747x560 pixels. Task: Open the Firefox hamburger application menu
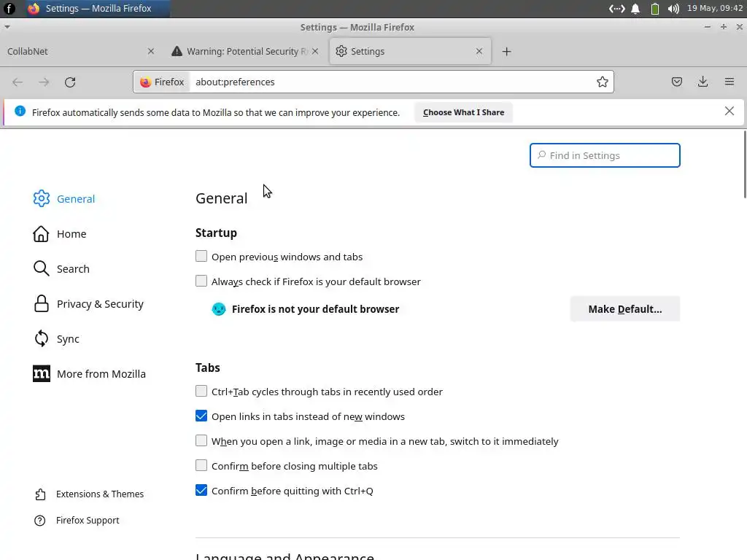click(x=729, y=82)
